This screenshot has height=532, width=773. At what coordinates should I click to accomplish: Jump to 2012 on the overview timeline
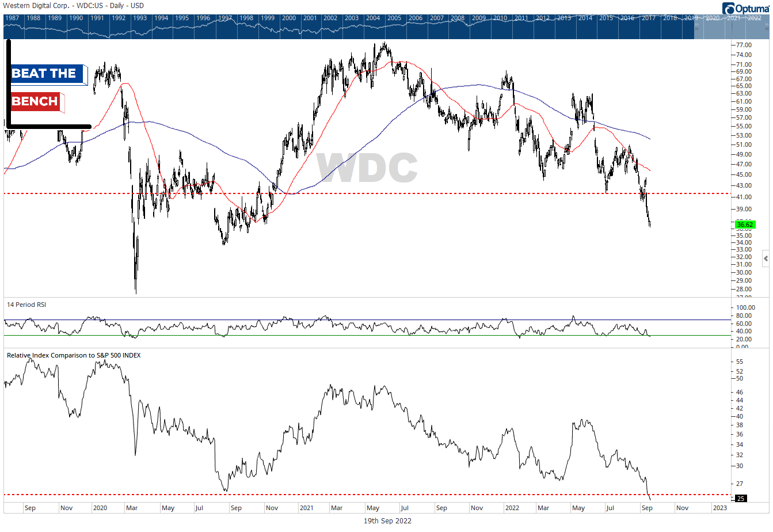[x=543, y=18]
